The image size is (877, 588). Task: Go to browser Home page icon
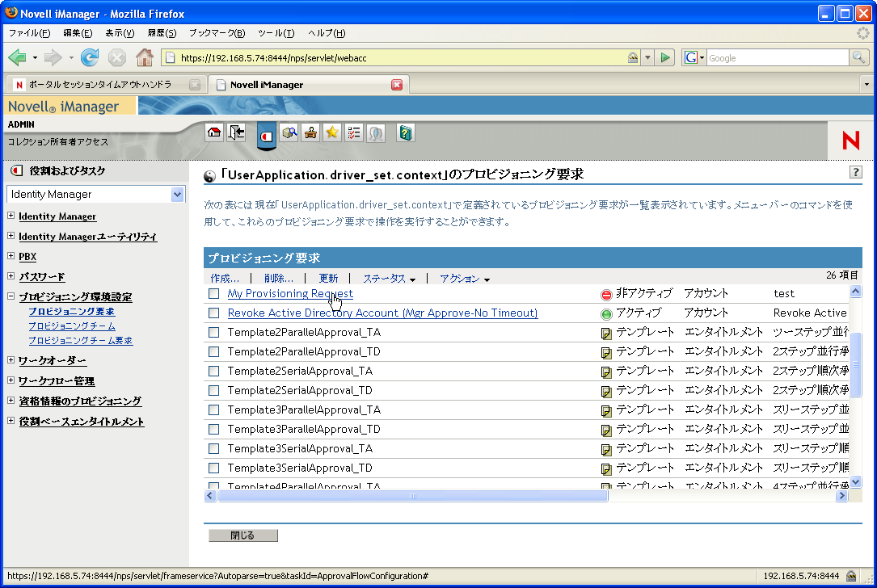click(x=145, y=57)
